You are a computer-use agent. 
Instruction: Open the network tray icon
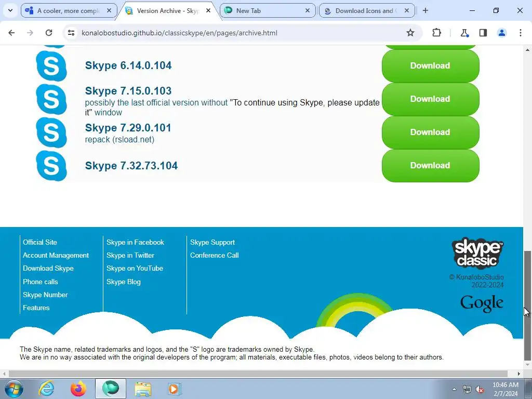(x=467, y=390)
